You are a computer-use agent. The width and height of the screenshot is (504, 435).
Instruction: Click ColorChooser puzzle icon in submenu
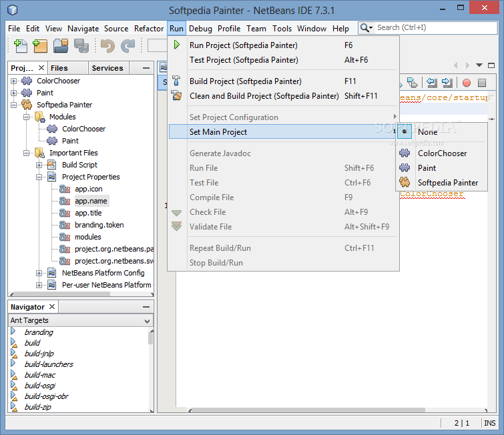tap(405, 153)
